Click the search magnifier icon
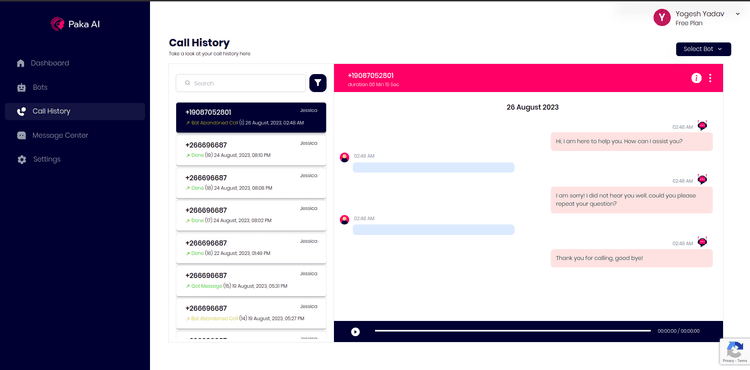 pos(188,83)
